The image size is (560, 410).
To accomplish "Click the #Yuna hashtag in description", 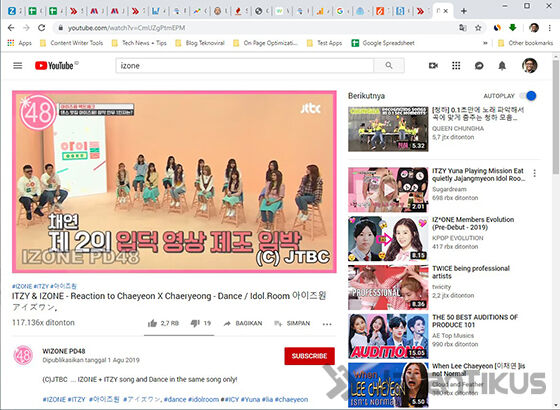I will tap(250, 399).
